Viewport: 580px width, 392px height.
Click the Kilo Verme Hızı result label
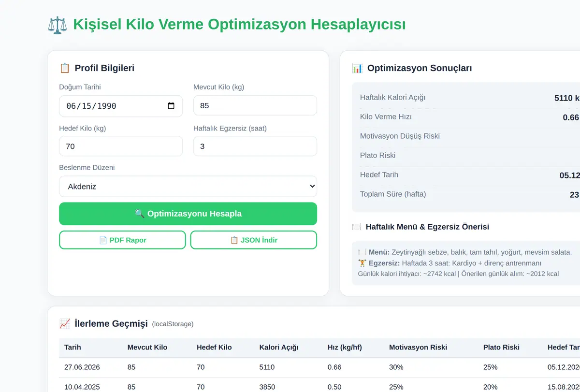[386, 117]
